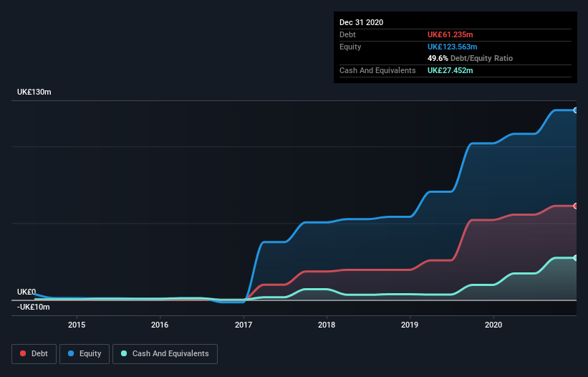Viewport: 588px width, 377px height.
Task: Toggle Cash And Equivalents legend button
Action: tap(165, 354)
